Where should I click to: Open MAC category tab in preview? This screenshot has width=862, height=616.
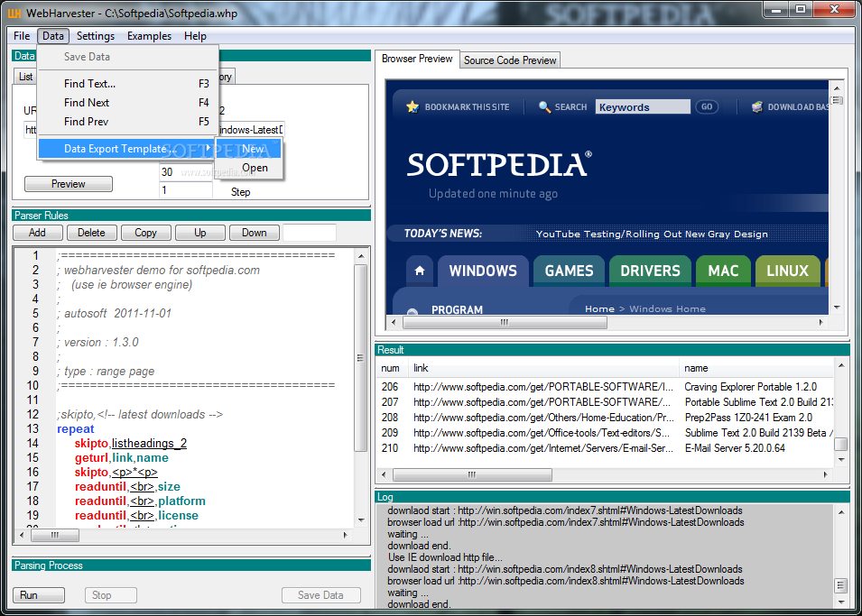(723, 271)
